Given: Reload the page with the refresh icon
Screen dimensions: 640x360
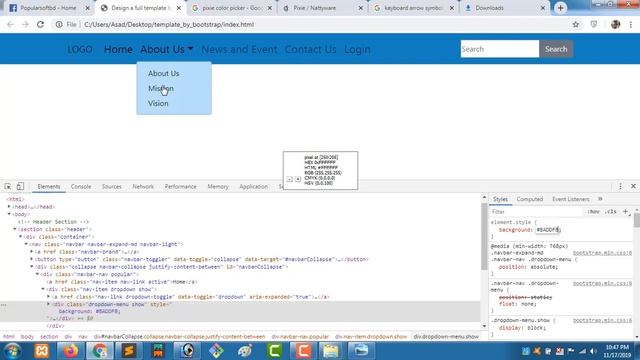Looking at the screenshot, I should [x=40, y=24].
